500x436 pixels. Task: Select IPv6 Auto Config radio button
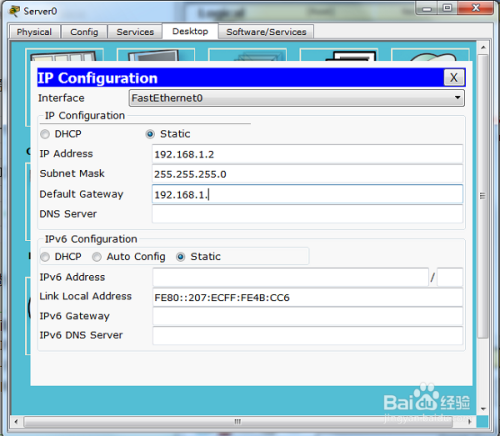pos(97,257)
